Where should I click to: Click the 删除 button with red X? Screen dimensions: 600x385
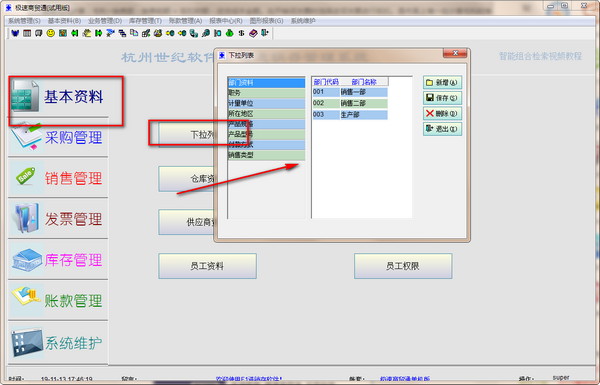442,113
